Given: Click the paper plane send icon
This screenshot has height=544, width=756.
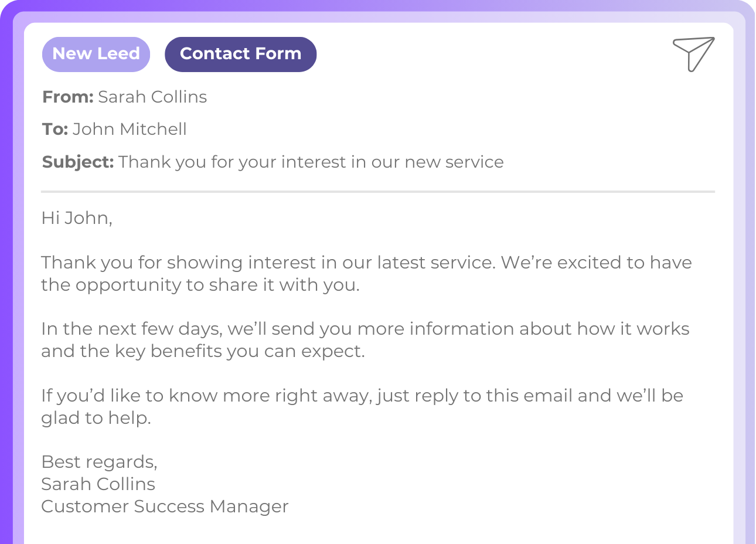Looking at the screenshot, I should [x=694, y=54].
